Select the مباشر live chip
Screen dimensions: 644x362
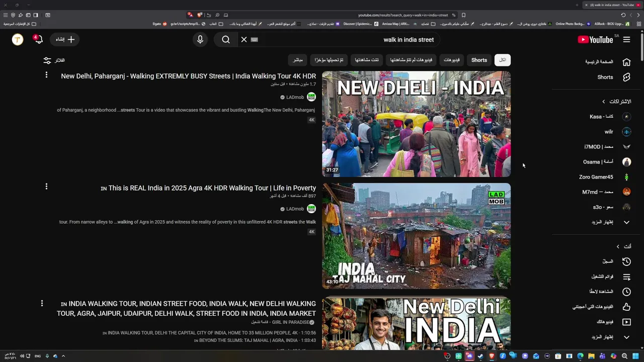coord(298,60)
